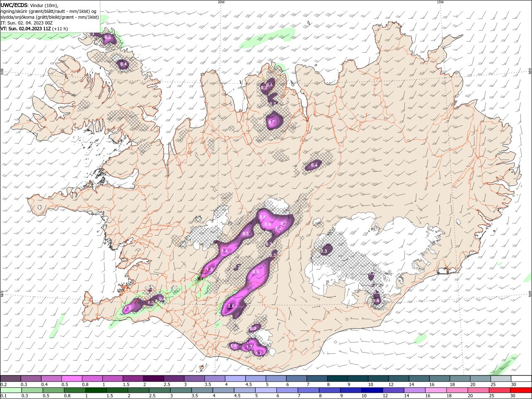Click the "VT: Sun. 02.04.2023 11Z (+11 h)" line

coord(34,29)
